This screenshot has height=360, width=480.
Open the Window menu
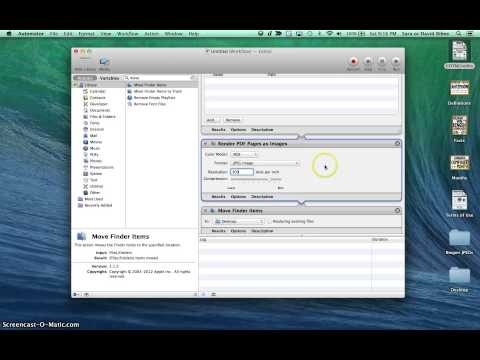click(173, 34)
